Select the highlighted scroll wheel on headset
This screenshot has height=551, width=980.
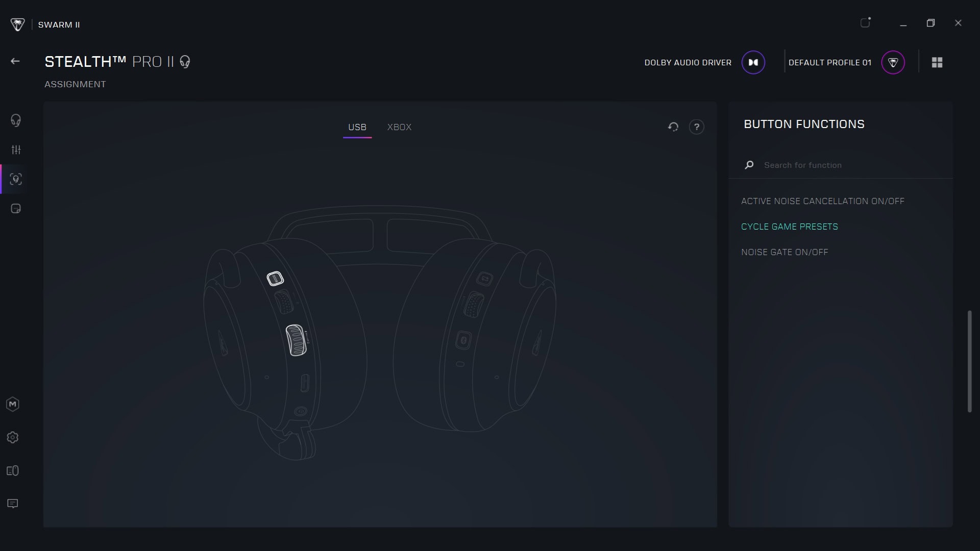click(x=296, y=340)
